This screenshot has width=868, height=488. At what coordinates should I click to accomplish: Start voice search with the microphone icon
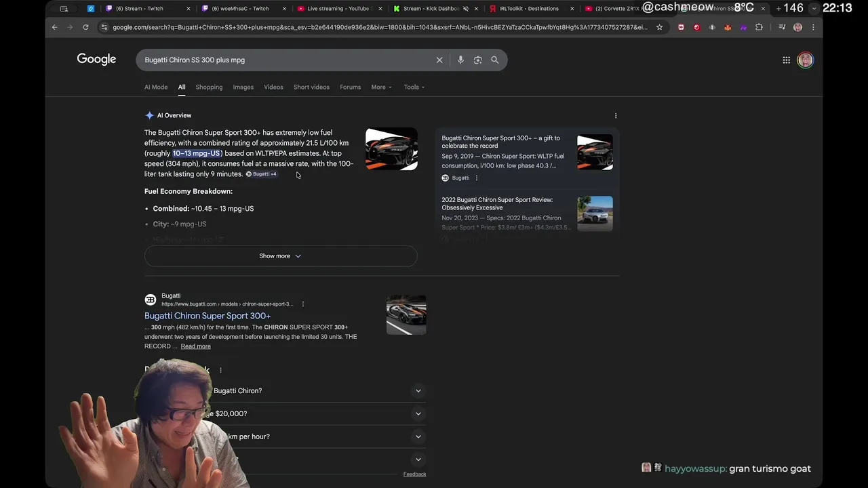(x=460, y=60)
